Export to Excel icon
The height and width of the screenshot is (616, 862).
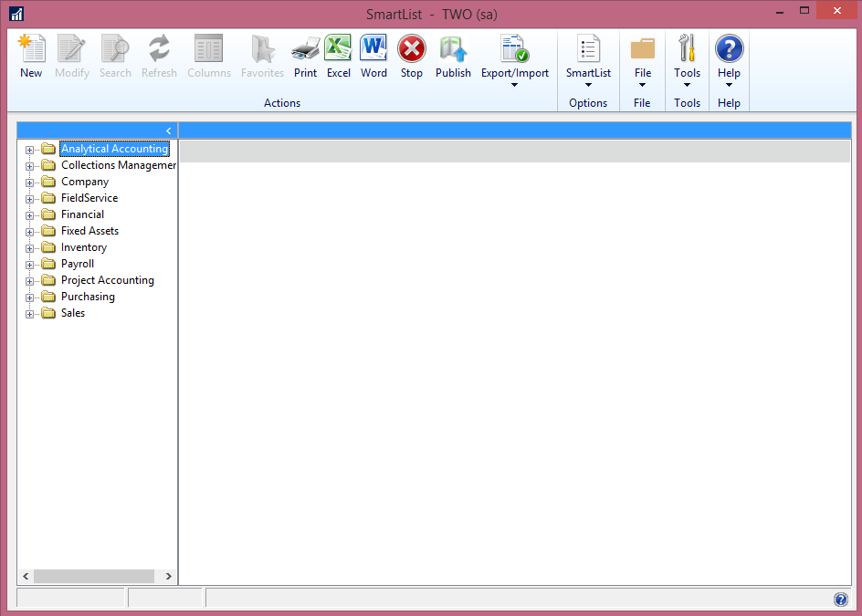(x=338, y=47)
